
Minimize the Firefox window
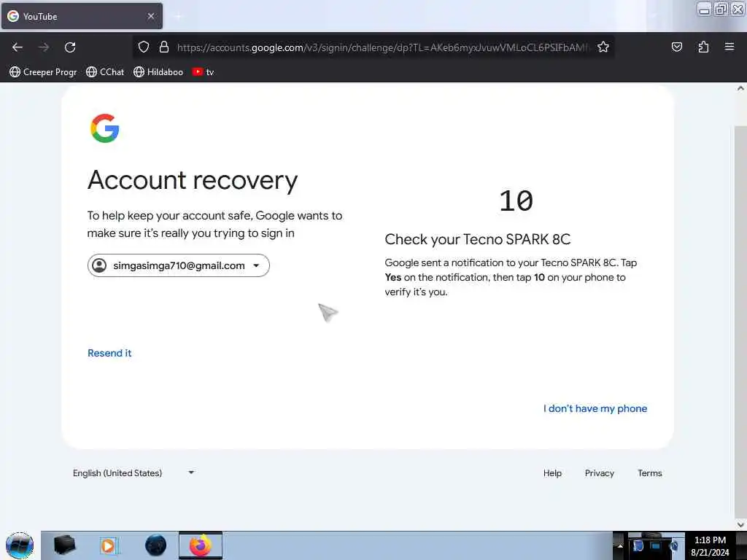click(704, 9)
